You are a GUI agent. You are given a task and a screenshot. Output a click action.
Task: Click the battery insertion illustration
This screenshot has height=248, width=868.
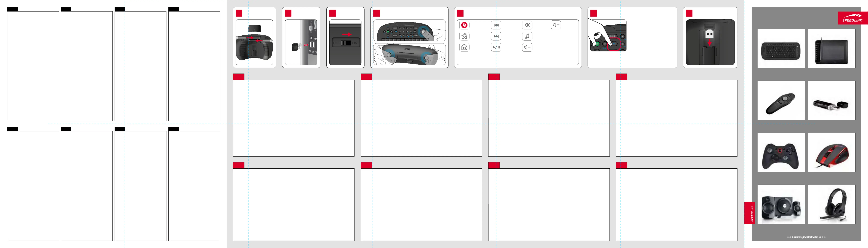(x=254, y=42)
